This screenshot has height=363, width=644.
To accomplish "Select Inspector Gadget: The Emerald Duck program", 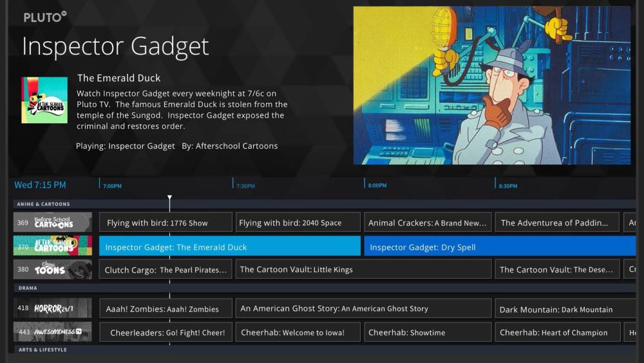I will (x=229, y=246).
